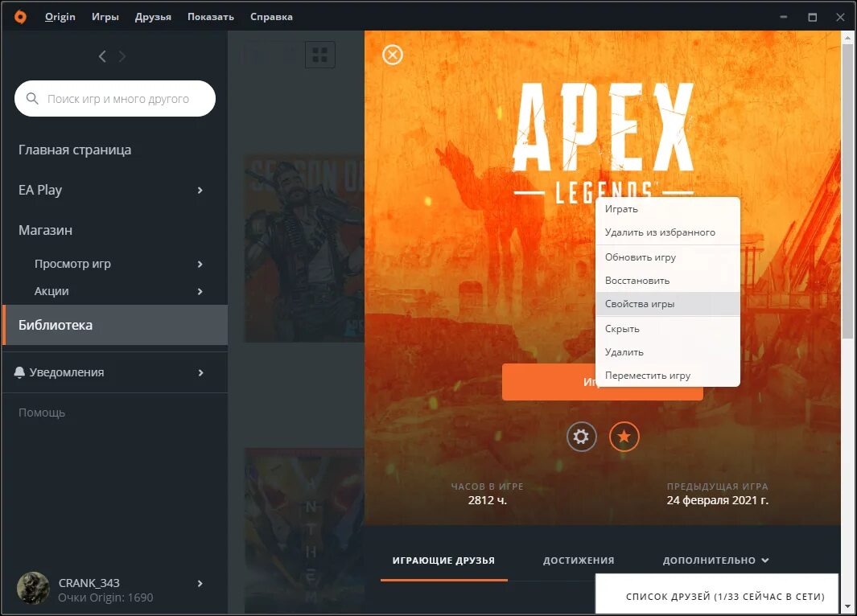Open the Показать menu

click(210, 17)
